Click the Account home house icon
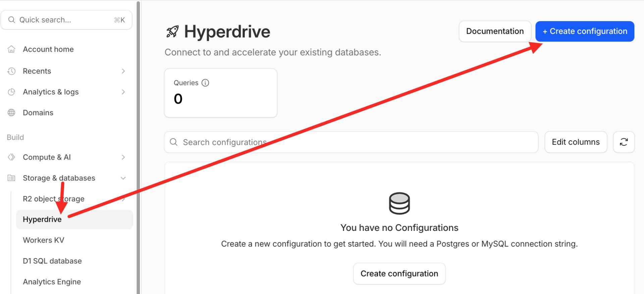Screen dimensions: 644x294 pos(11,49)
